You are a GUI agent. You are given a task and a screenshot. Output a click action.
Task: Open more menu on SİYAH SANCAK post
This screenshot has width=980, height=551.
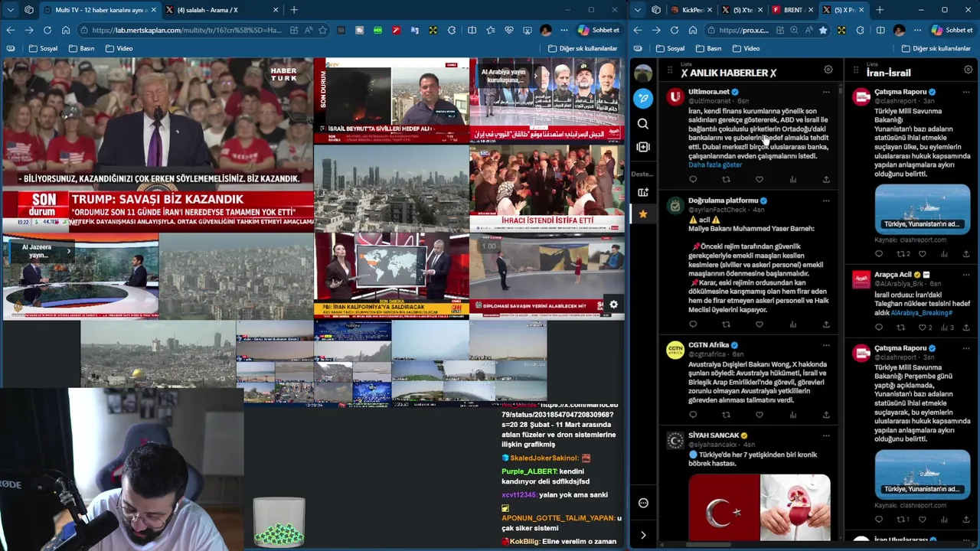click(x=825, y=435)
